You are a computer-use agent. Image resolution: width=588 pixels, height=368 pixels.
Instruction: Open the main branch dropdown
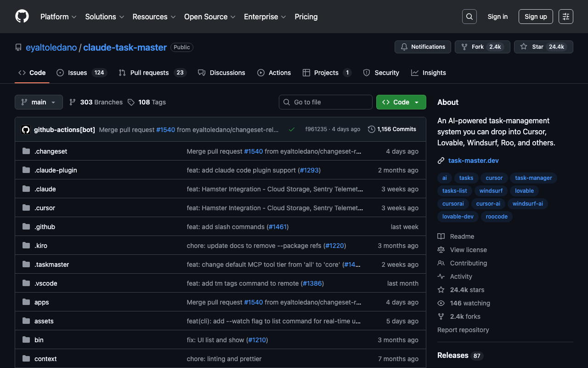(x=39, y=102)
